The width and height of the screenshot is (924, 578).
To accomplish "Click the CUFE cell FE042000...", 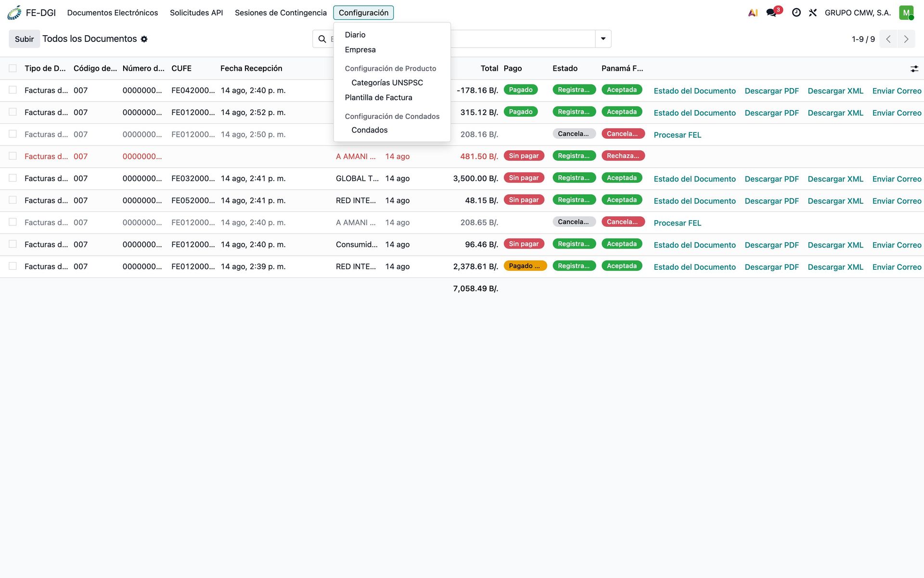I will tap(193, 90).
